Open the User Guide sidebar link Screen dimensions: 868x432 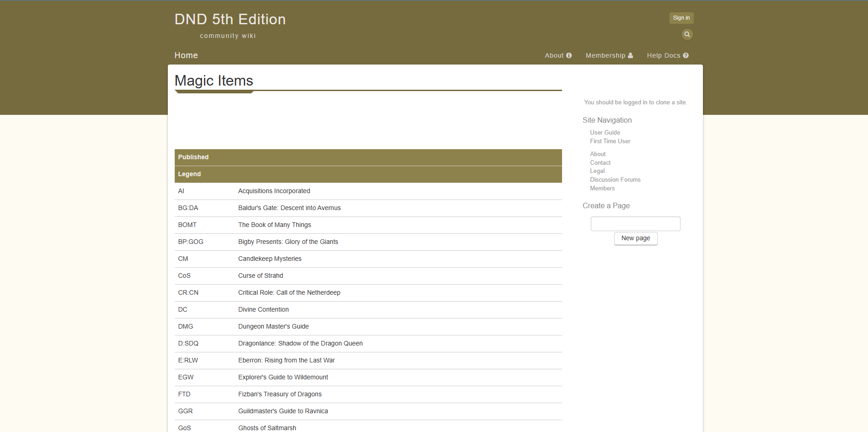click(x=605, y=133)
